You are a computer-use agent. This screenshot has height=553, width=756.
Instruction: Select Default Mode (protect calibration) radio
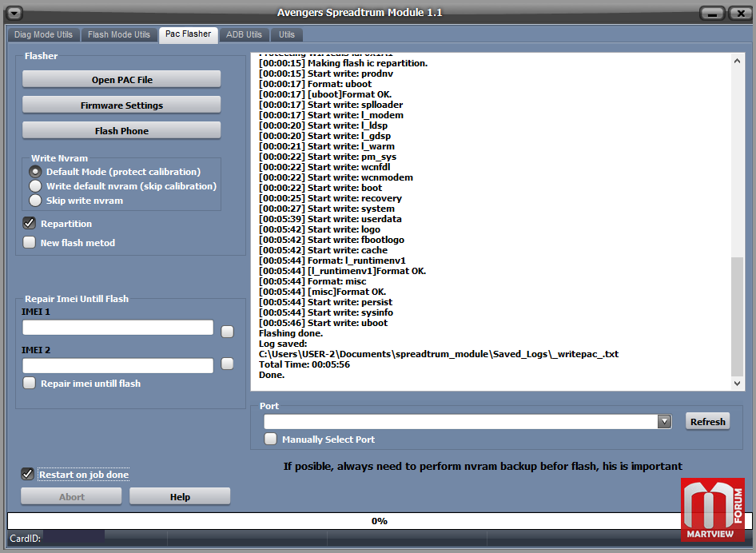[35, 172]
